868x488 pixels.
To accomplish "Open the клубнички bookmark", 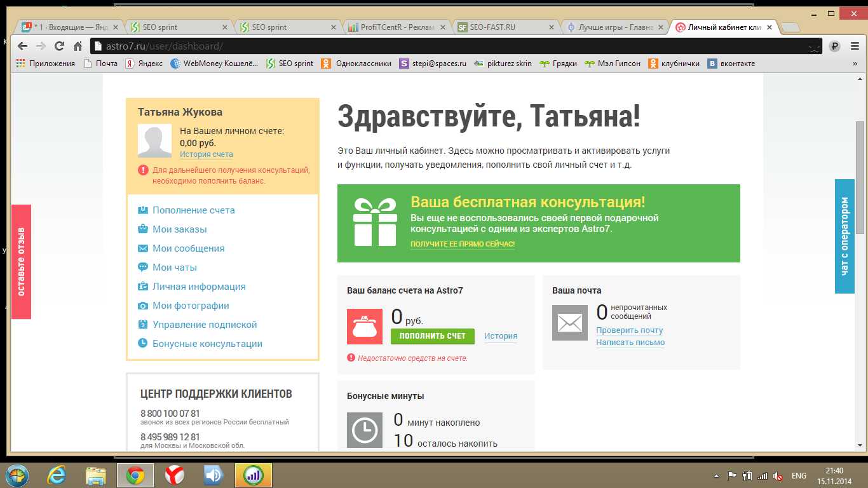I will point(674,64).
